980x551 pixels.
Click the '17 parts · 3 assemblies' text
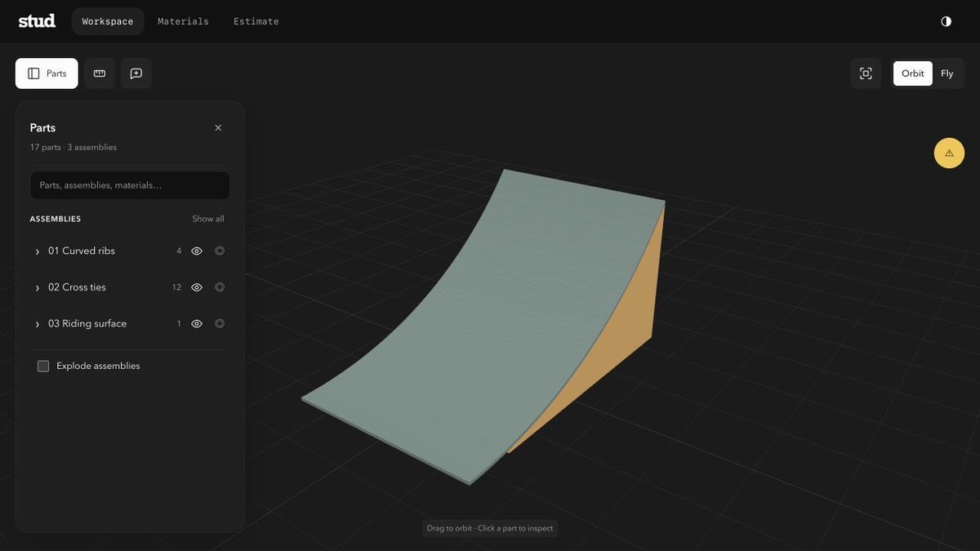point(73,148)
